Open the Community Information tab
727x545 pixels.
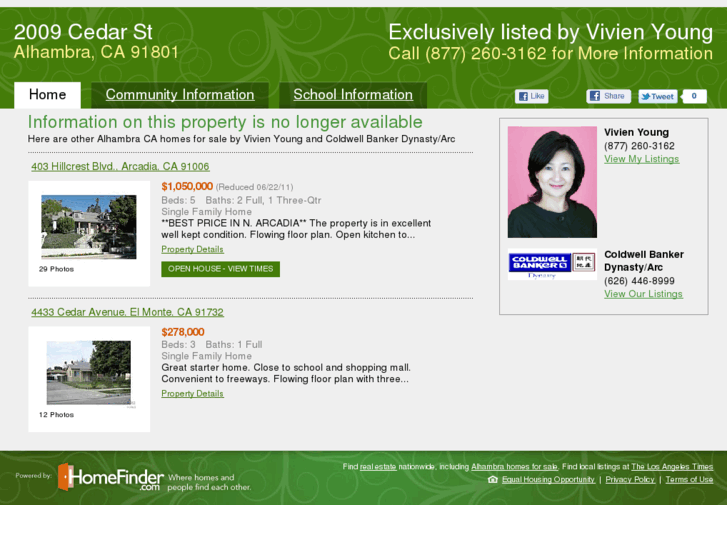point(180,95)
